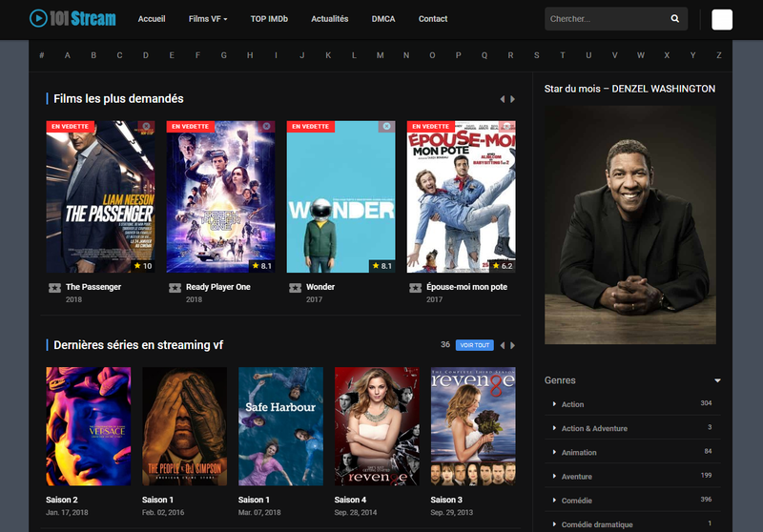763x532 pixels.
Task: Open the Revenge Saison 4 poster
Action: tap(377, 426)
